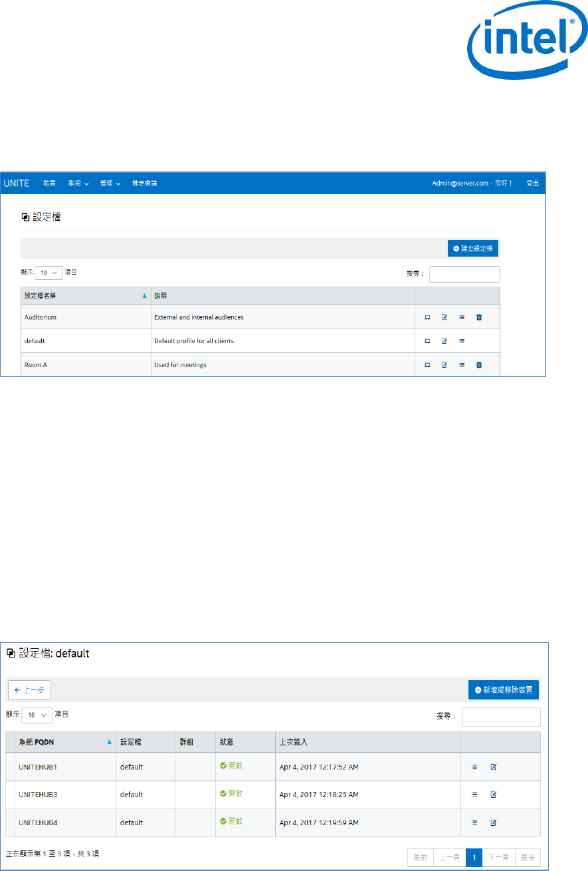Image resolution: width=588 pixels, height=871 pixels.
Task: Click 'Used for meetings' description
Action: coord(179,364)
